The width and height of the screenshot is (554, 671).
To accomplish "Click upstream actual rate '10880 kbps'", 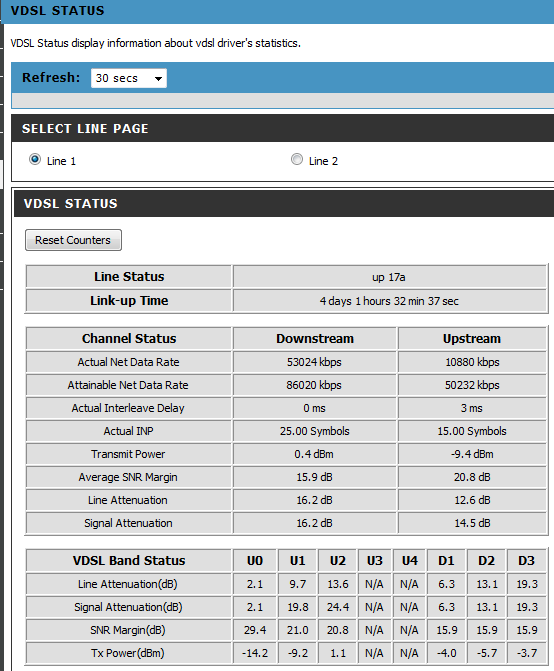I will pyautogui.click(x=472, y=362).
